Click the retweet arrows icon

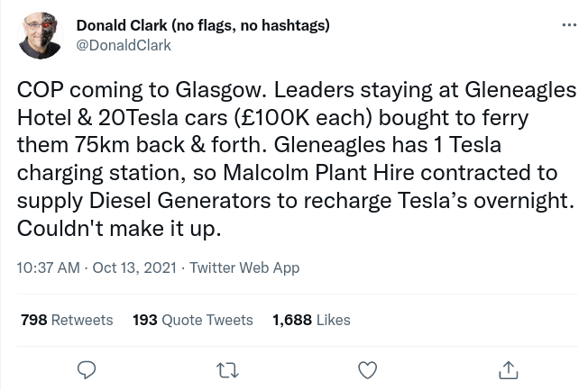pos(227,369)
